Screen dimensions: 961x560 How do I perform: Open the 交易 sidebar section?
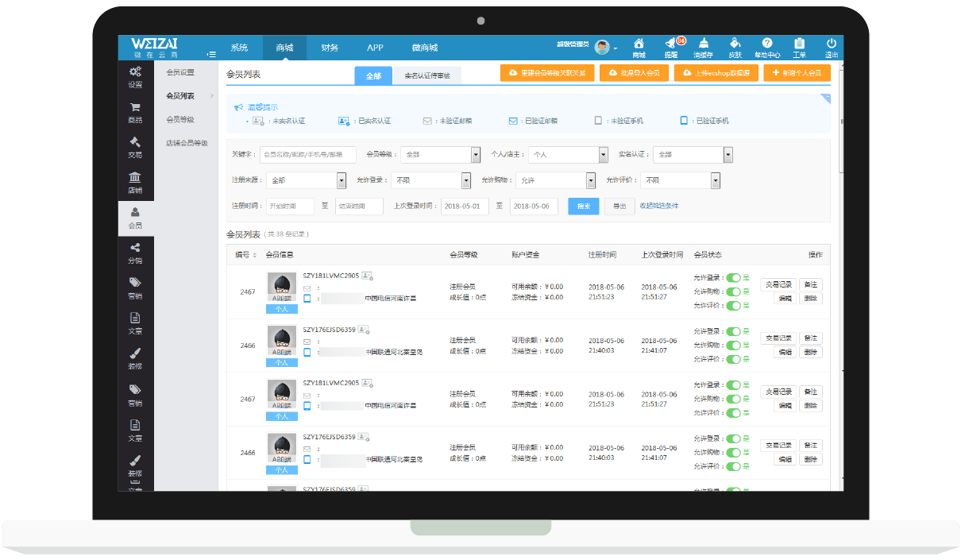(135, 147)
